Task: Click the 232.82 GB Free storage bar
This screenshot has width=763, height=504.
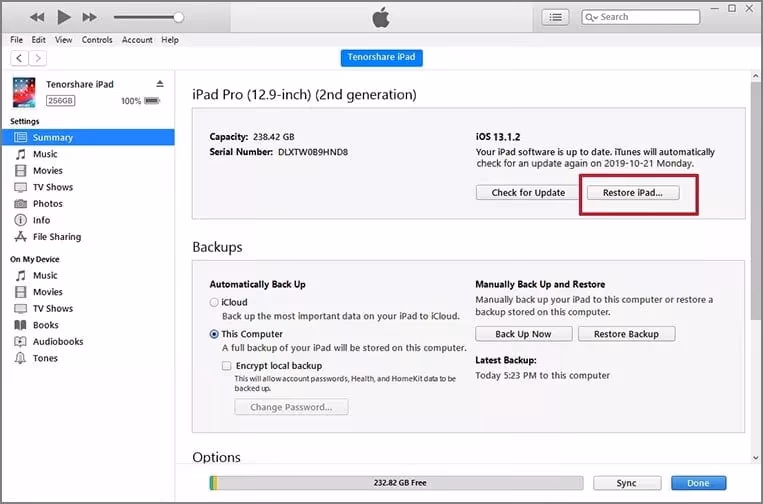Action: (x=396, y=483)
